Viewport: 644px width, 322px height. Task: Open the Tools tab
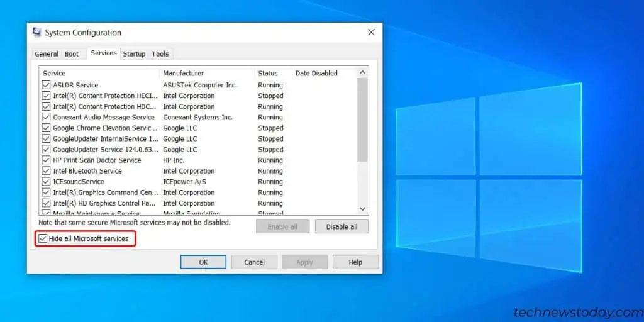point(160,54)
